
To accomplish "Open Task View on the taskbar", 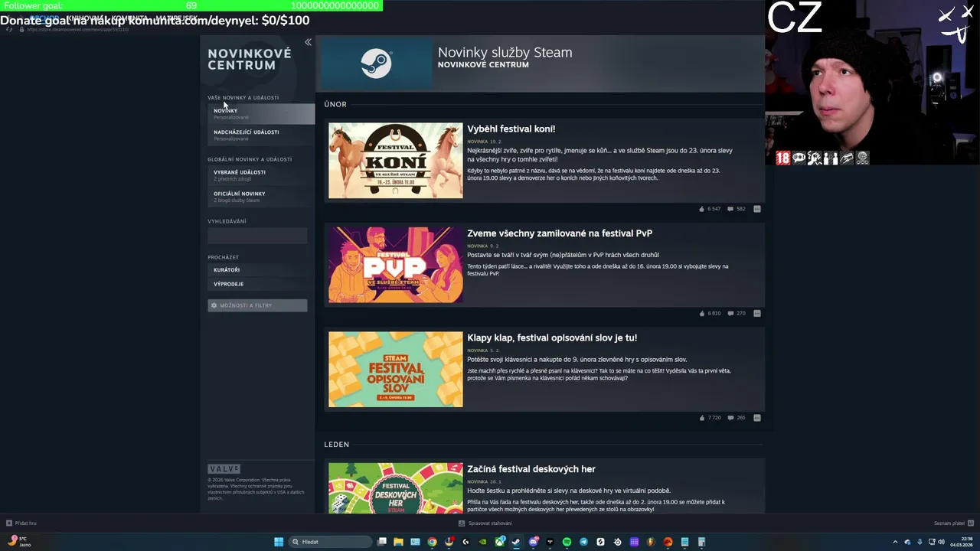I will click(x=382, y=542).
